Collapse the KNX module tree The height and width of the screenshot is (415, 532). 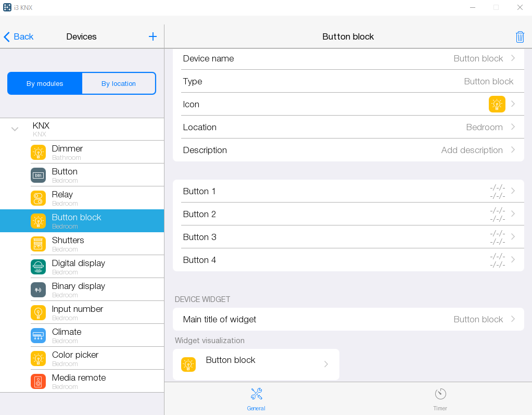[15, 129]
